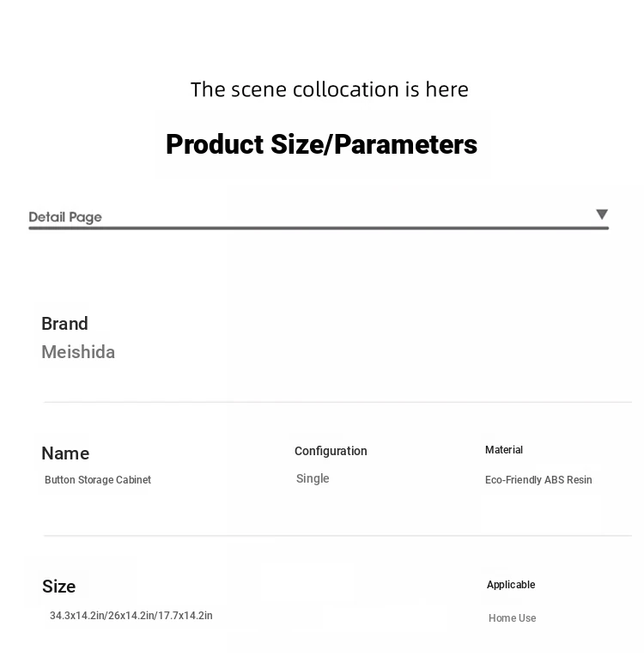The image size is (644, 669).
Task: Click the divider line above Size section
Action: (x=337, y=535)
